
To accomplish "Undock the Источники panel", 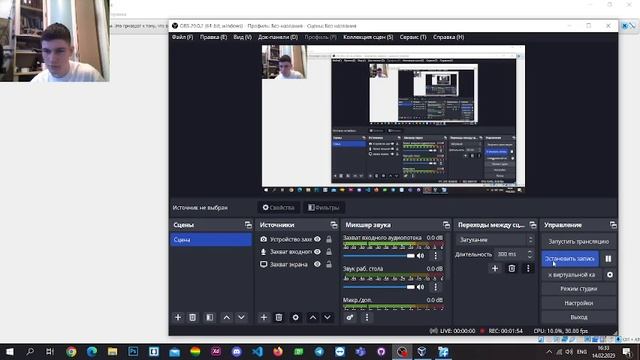I will click(x=334, y=225).
